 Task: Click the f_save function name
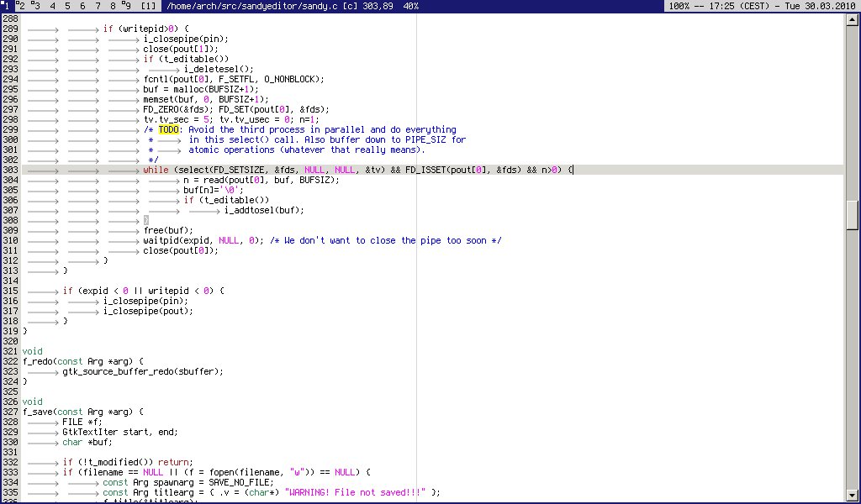(37, 412)
